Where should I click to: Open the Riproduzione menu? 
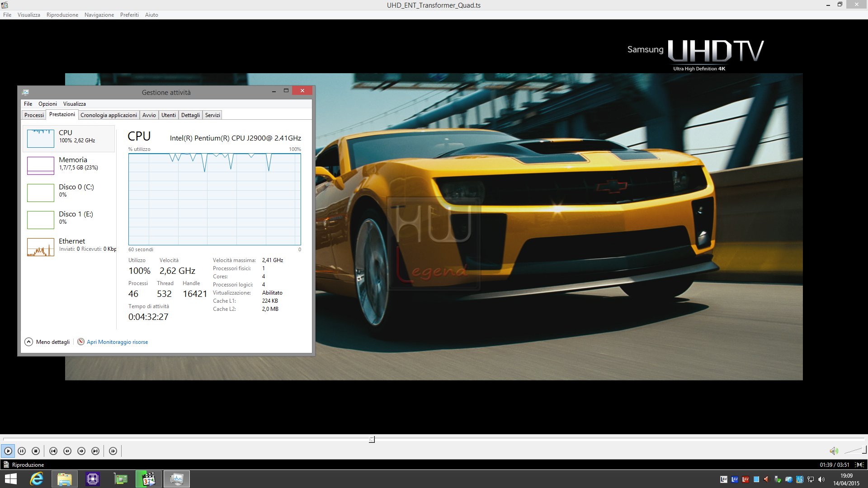[62, 15]
